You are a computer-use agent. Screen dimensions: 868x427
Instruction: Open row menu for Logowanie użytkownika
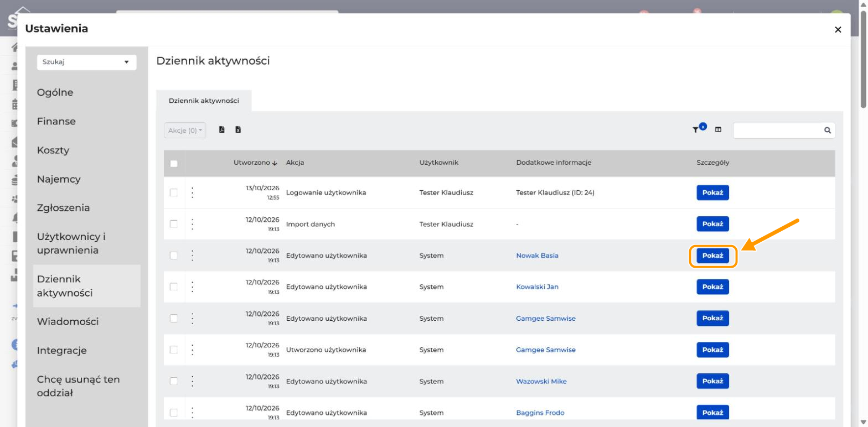tap(193, 192)
